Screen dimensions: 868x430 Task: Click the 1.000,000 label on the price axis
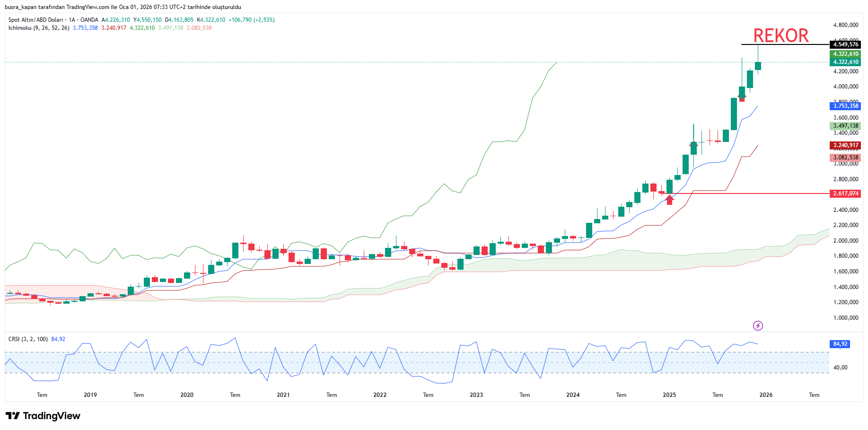(x=845, y=318)
